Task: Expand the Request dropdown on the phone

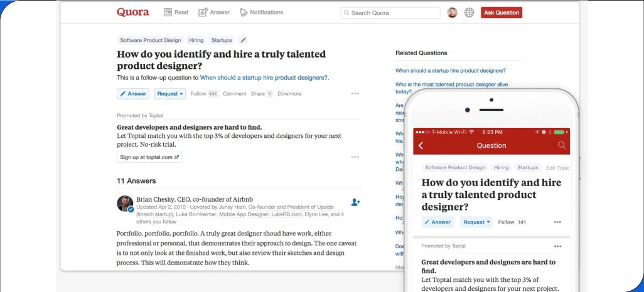Action: [x=476, y=222]
